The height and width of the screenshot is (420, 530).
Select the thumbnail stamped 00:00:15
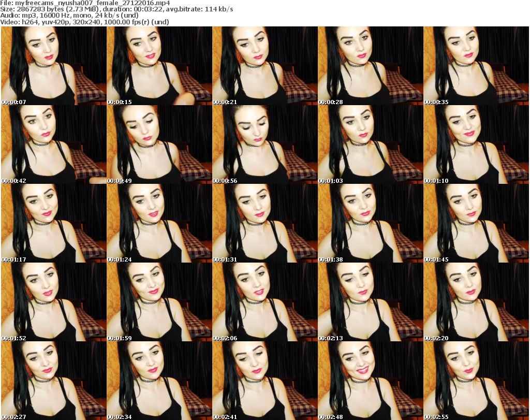pyautogui.click(x=159, y=66)
